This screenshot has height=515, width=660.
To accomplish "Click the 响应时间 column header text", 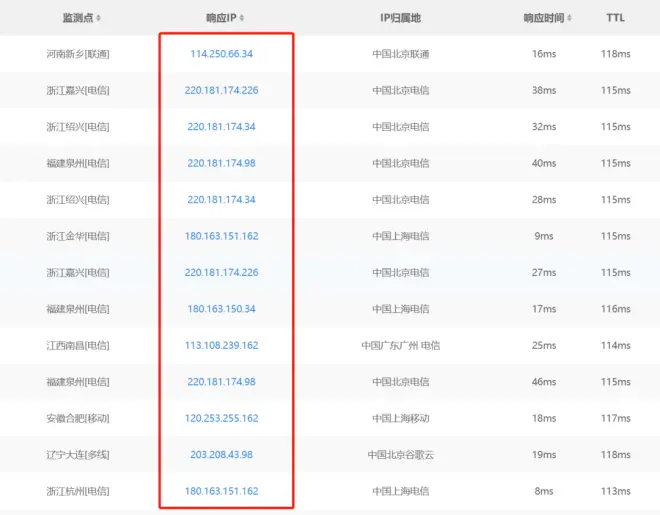I will pyautogui.click(x=544, y=18).
